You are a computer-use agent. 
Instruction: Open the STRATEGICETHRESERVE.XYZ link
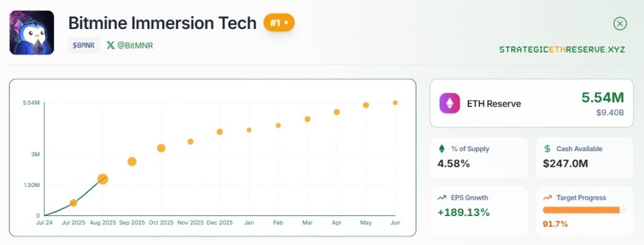[x=562, y=49]
